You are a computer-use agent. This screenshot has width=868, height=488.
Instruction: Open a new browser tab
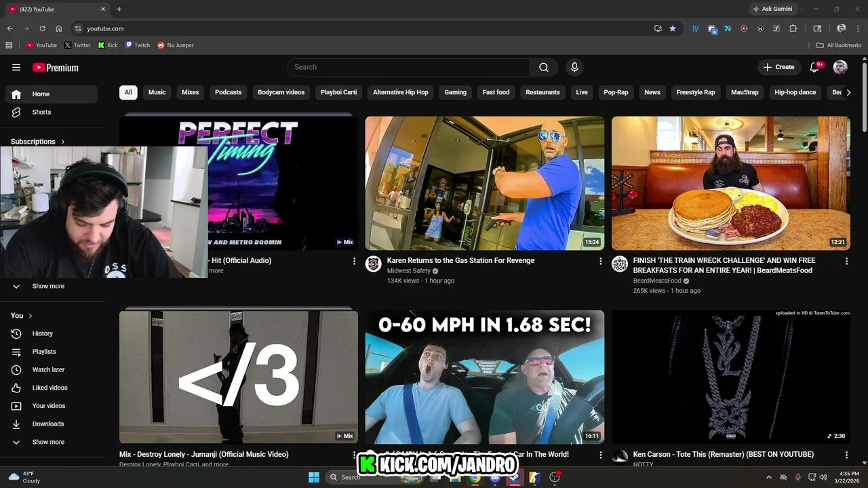(x=119, y=9)
